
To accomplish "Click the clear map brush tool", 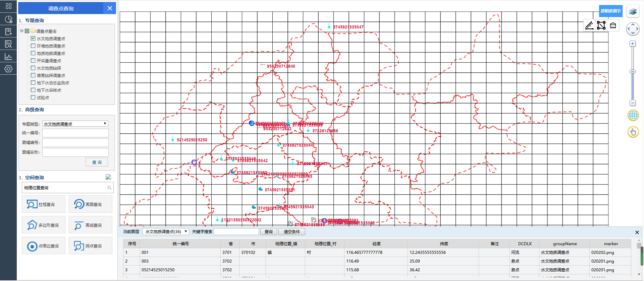I will point(613,25).
